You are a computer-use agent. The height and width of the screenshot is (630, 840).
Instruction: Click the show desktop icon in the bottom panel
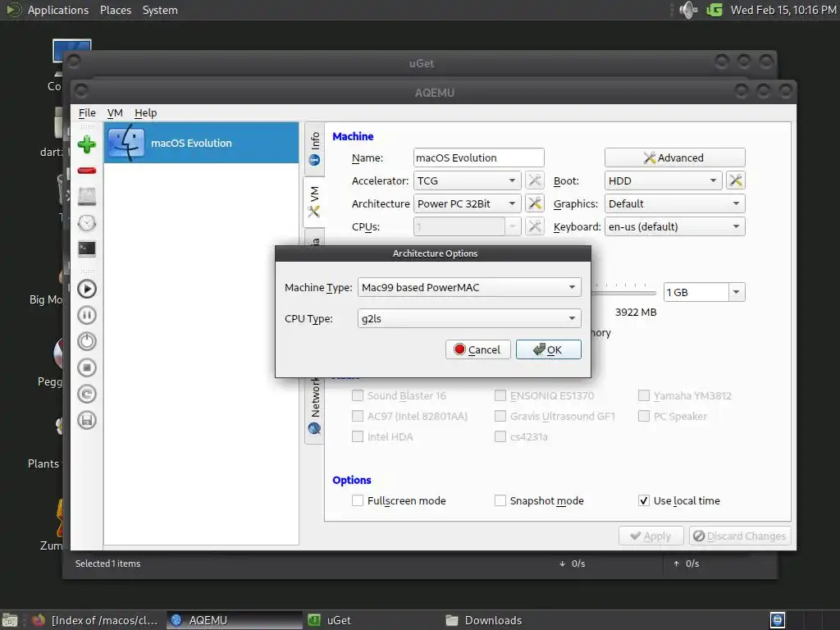pos(10,620)
